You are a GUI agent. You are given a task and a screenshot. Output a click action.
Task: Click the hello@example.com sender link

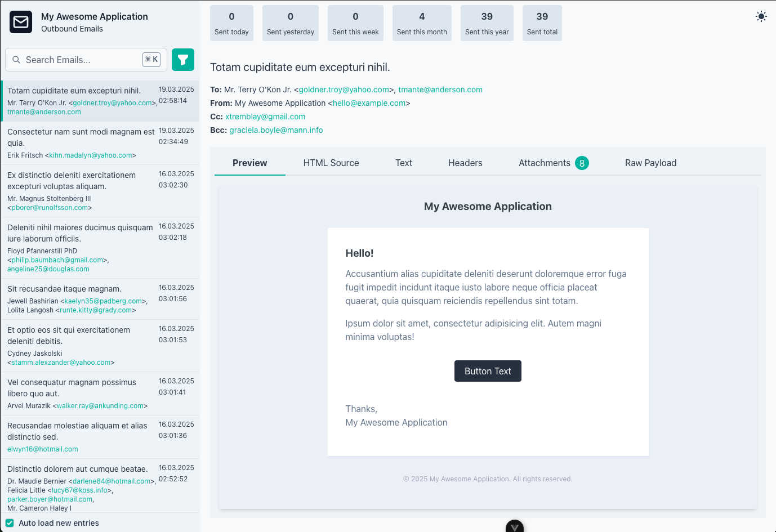369,103
